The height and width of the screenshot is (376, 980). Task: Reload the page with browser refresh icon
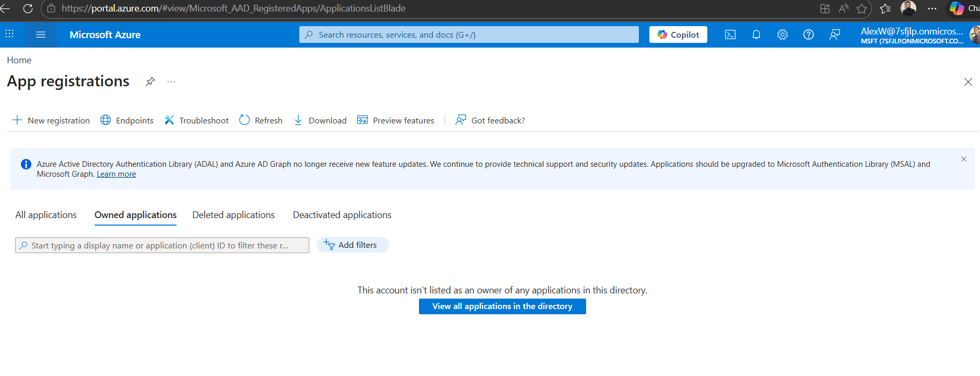pos(28,8)
